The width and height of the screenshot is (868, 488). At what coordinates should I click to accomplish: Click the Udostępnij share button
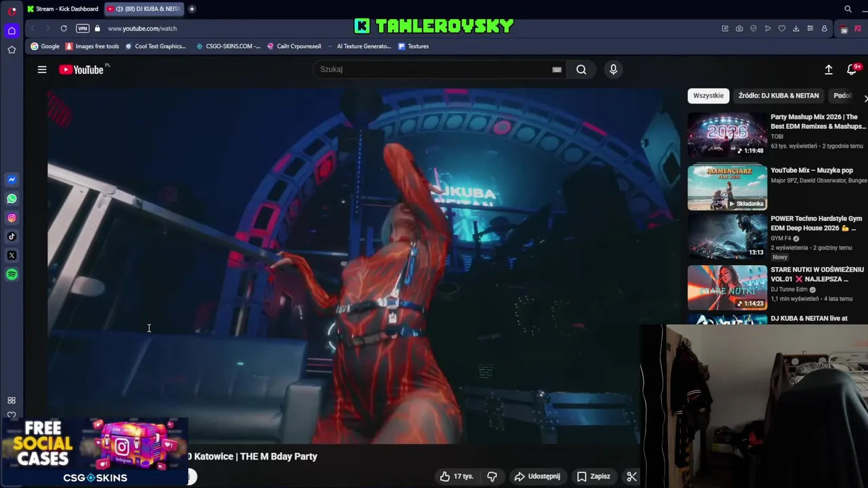(538, 476)
